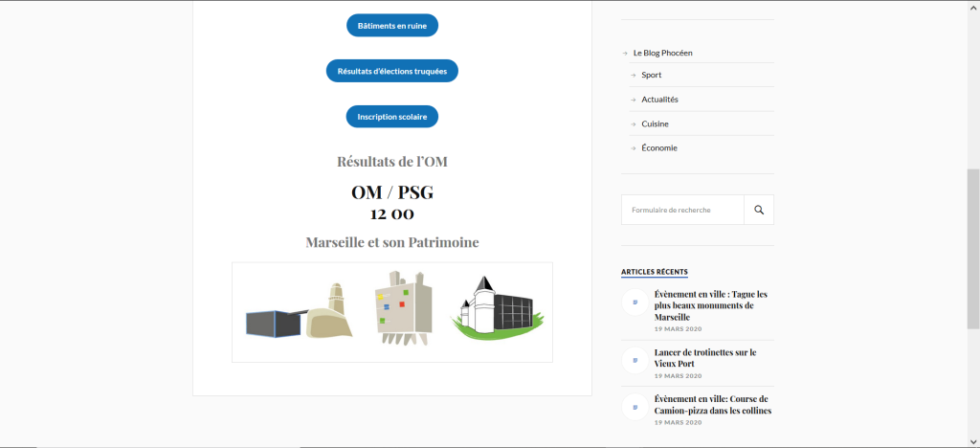Screen dimensions: 980x448
Task: Open article Lancer de trotinettes sur le Vieux Port
Action: (705, 358)
